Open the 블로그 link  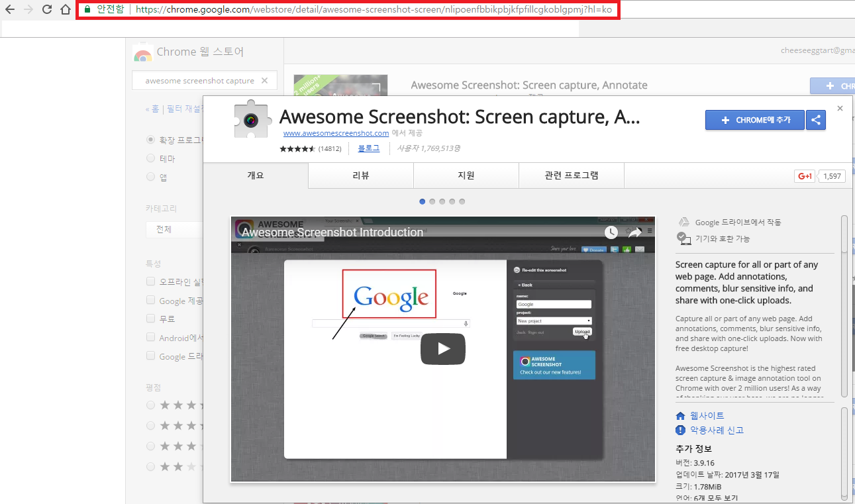[x=369, y=148]
